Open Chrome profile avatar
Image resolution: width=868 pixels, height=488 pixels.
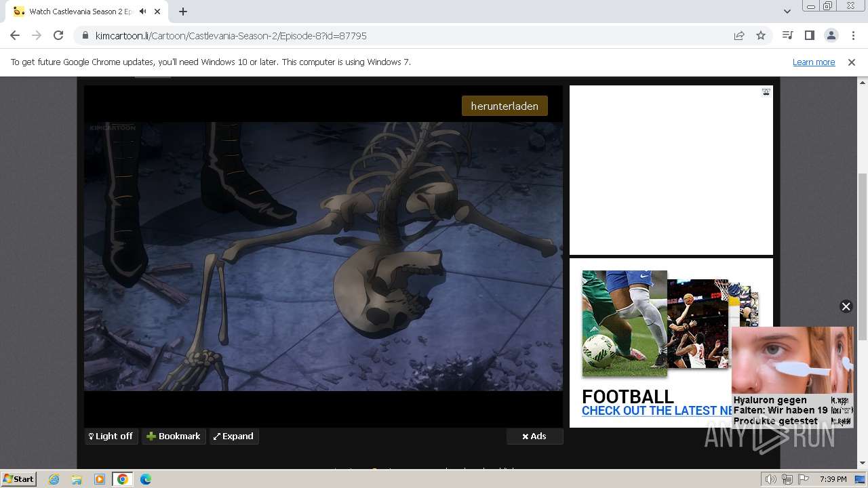(x=831, y=36)
